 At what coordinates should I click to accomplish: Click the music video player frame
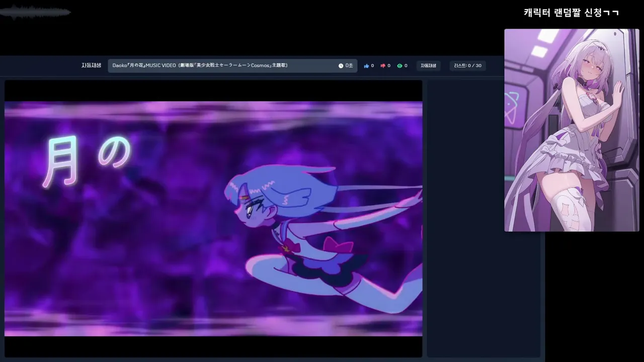[x=213, y=219]
